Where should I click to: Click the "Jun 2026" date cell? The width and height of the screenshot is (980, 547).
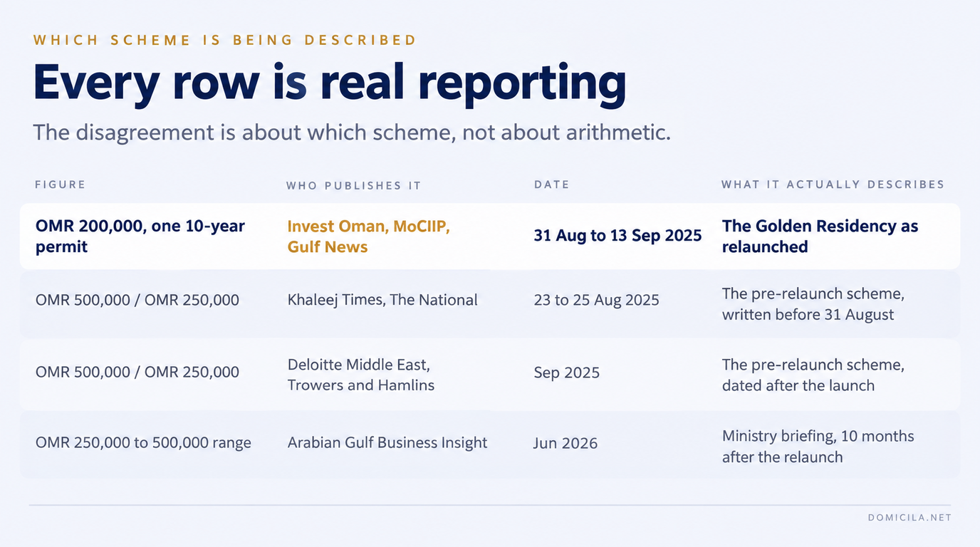(565, 443)
